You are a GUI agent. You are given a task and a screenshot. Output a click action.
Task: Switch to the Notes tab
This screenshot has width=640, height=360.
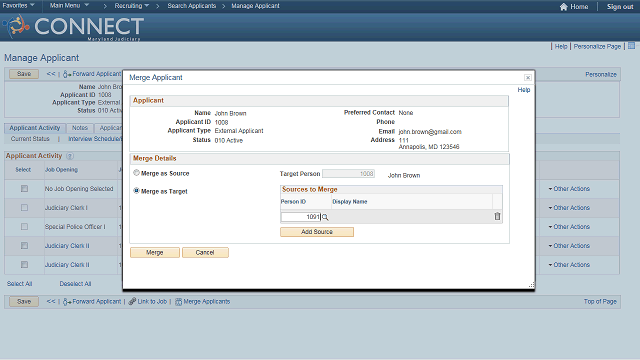coord(80,128)
